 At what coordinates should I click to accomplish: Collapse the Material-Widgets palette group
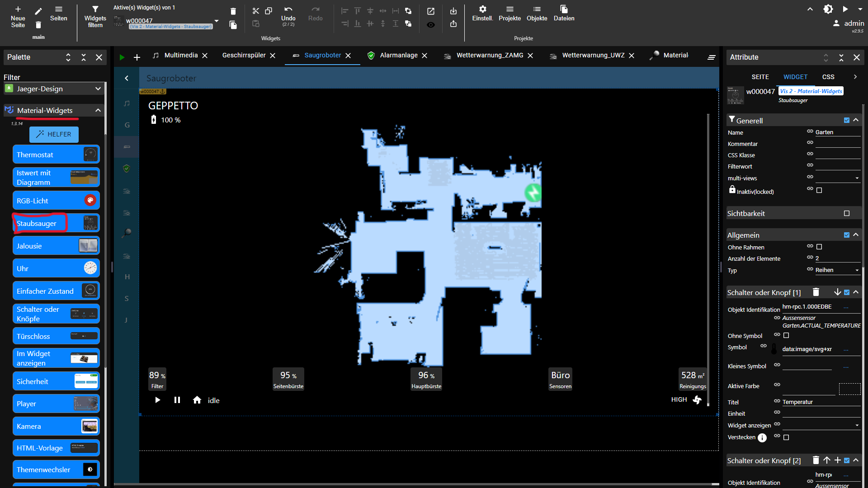pyautogui.click(x=98, y=110)
